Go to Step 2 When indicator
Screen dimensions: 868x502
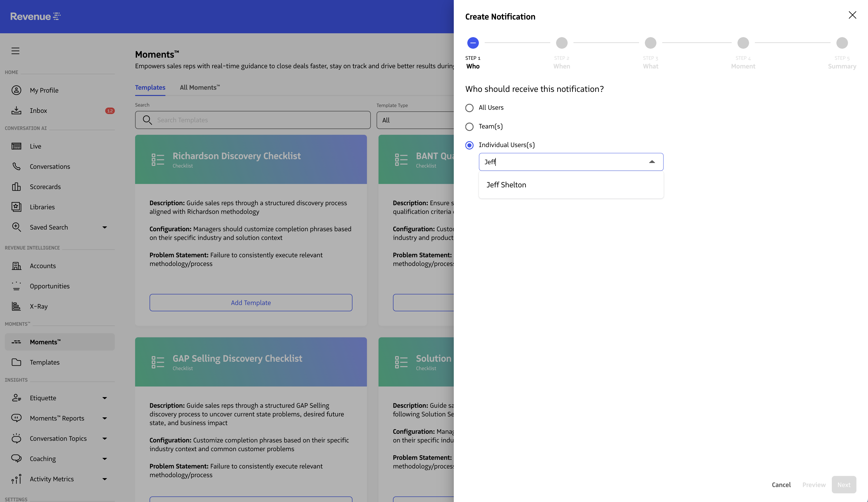562,43
